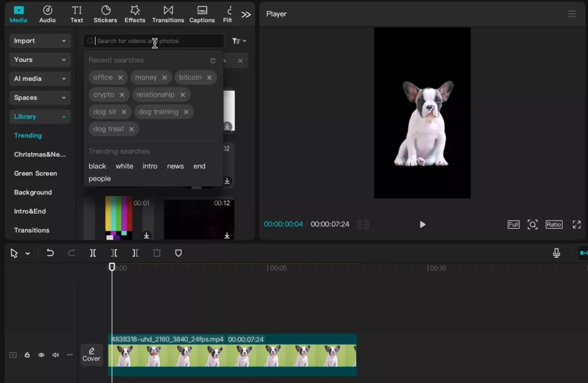Select trending search 'people'
The height and width of the screenshot is (383, 588).
pyautogui.click(x=100, y=179)
